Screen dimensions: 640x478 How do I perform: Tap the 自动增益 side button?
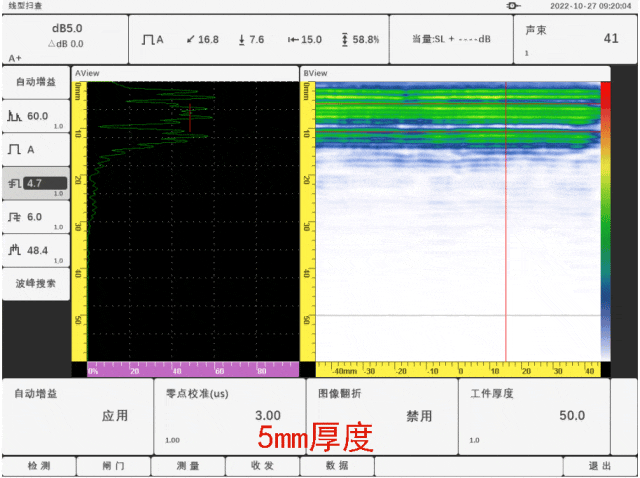coord(36,82)
